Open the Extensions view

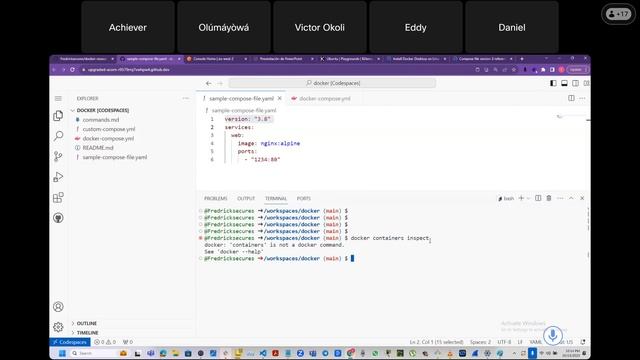click(x=58, y=198)
